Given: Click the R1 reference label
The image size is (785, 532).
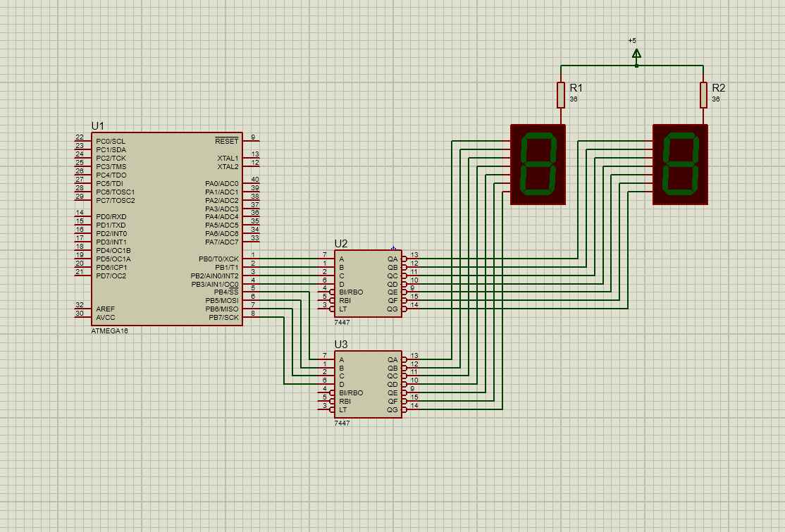Looking at the screenshot, I should (576, 88).
